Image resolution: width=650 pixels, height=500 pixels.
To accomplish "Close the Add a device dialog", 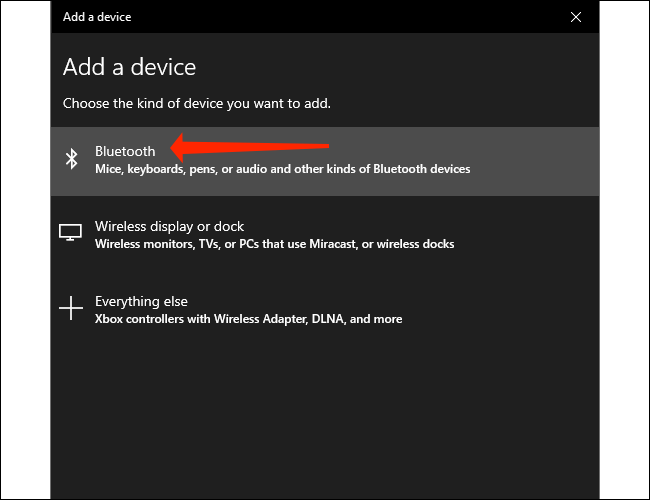I will click(x=575, y=17).
